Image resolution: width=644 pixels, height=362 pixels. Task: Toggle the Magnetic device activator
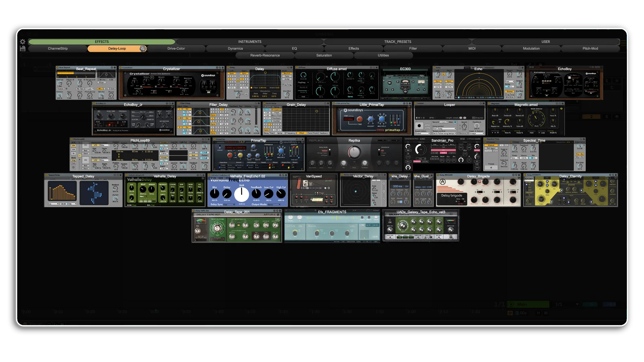[x=489, y=104]
